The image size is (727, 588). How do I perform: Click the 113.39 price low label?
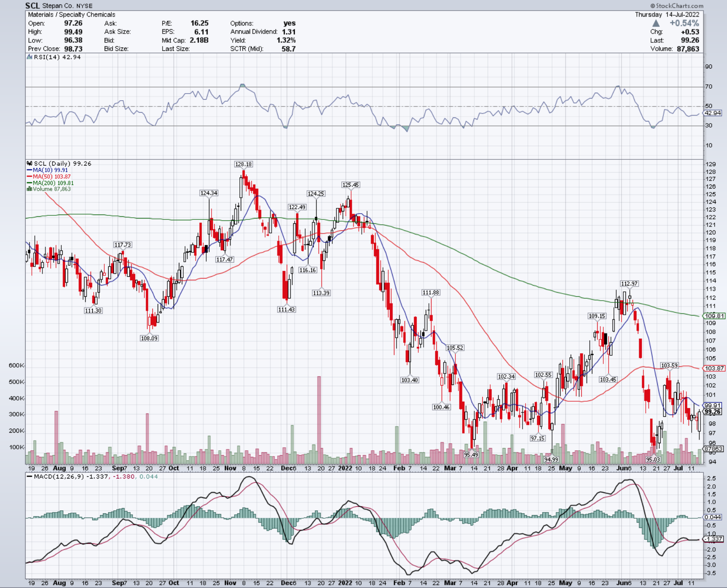click(x=322, y=293)
